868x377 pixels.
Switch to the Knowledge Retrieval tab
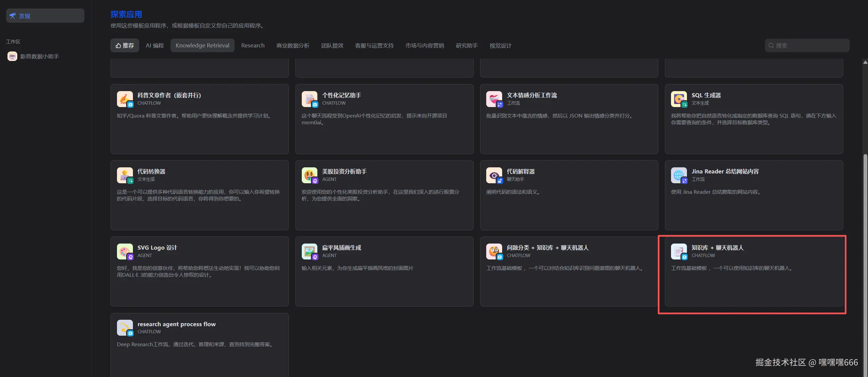pyautogui.click(x=202, y=45)
